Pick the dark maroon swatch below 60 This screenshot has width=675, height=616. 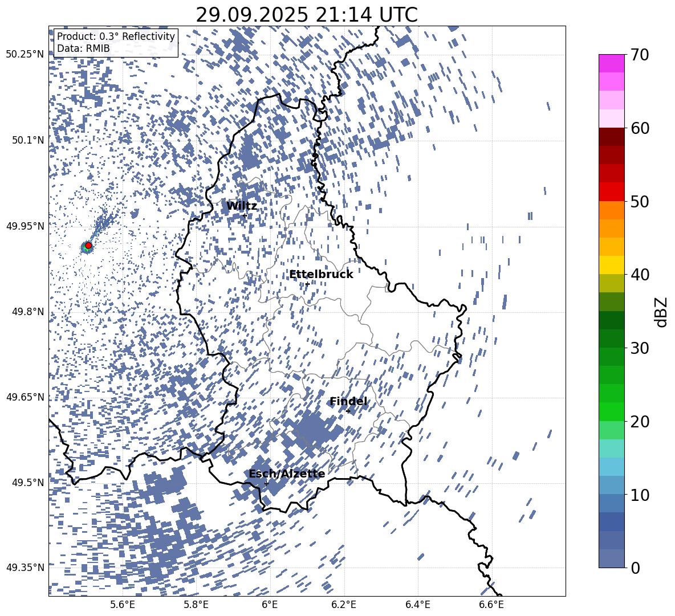point(611,137)
